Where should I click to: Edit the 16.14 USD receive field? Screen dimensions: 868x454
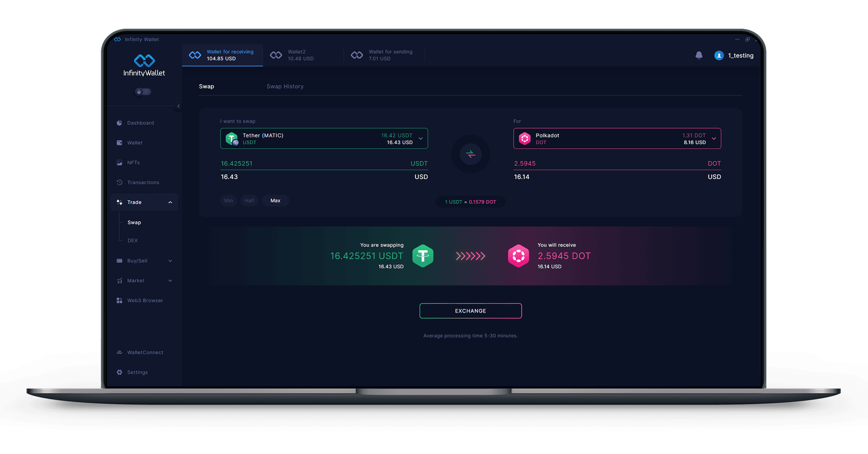tap(617, 177)
